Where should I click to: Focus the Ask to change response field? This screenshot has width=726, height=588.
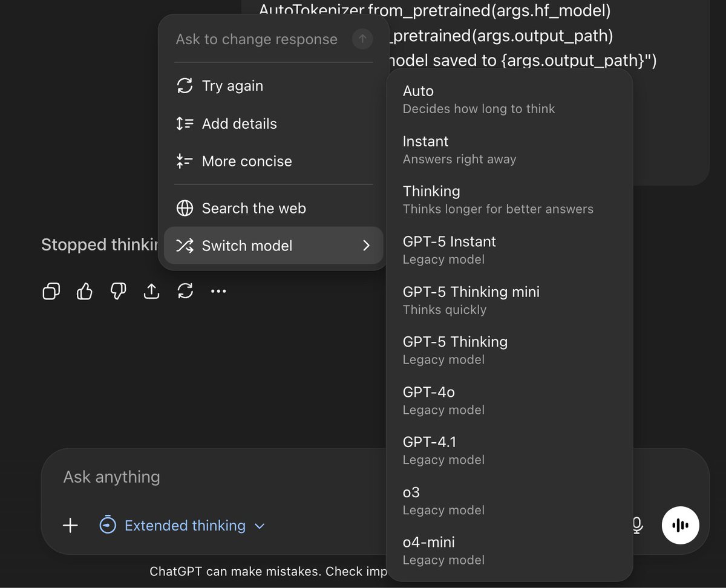[x=257, y=39]
